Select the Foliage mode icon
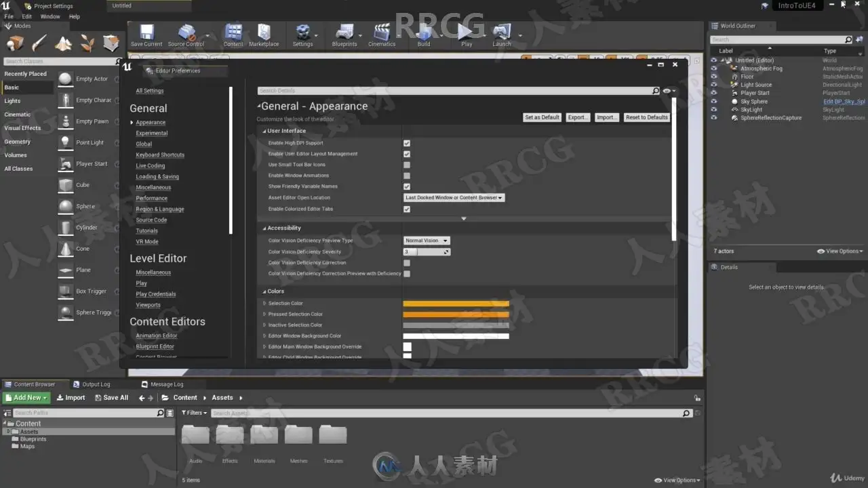This screenshot has height=488, width=868. (x=87, y=43)
